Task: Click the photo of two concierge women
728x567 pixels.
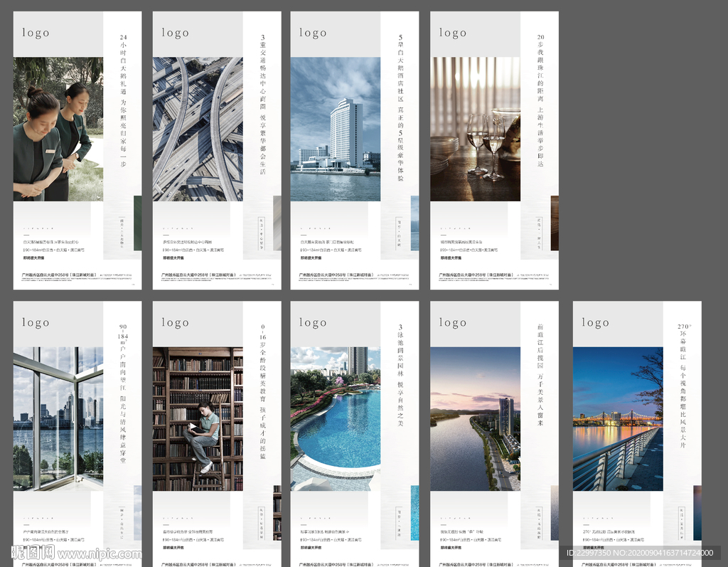Action: pyautogui.click(x=58, y=129)
